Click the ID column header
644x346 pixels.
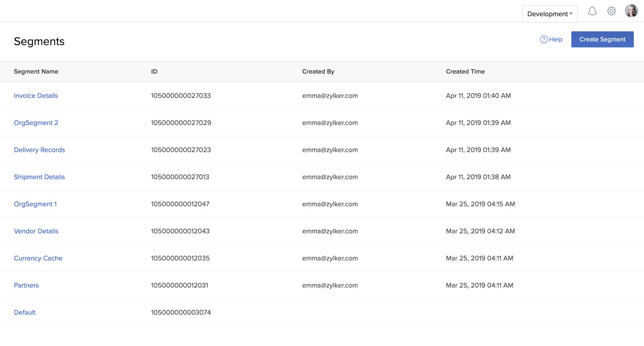click(154, 72)
